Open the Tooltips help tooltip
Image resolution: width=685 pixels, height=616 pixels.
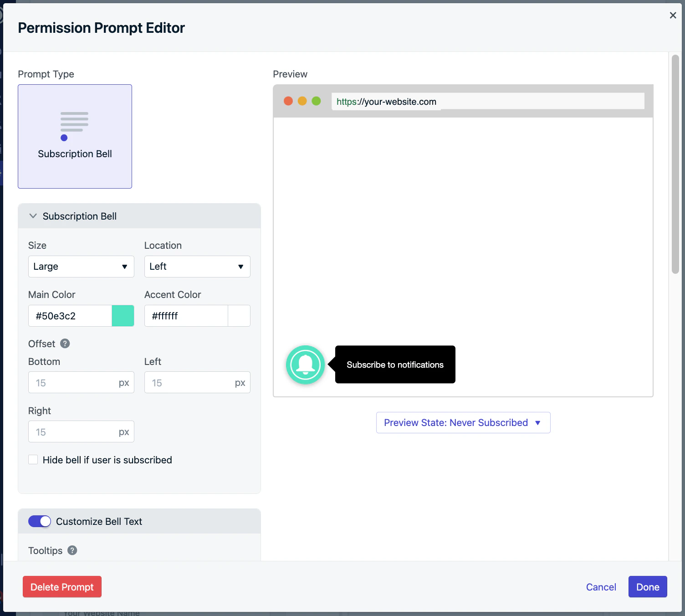coord(72,550)
